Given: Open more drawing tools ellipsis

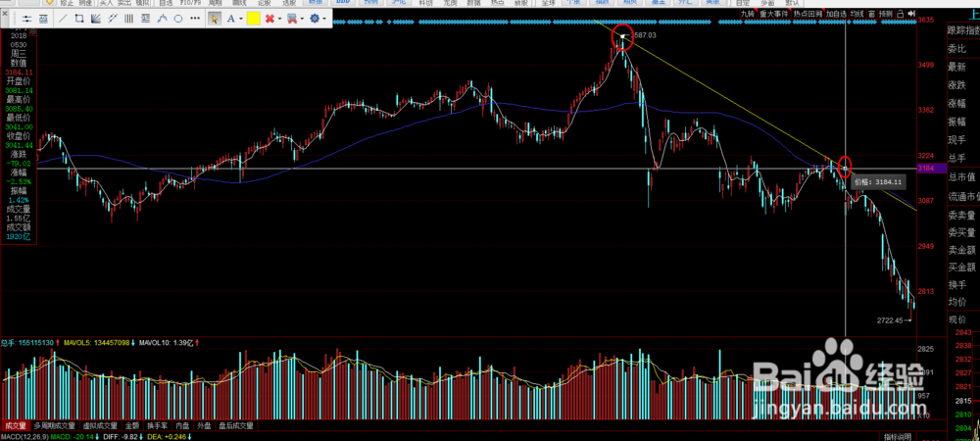Looking at the screenshot, I should click(195, 18).
